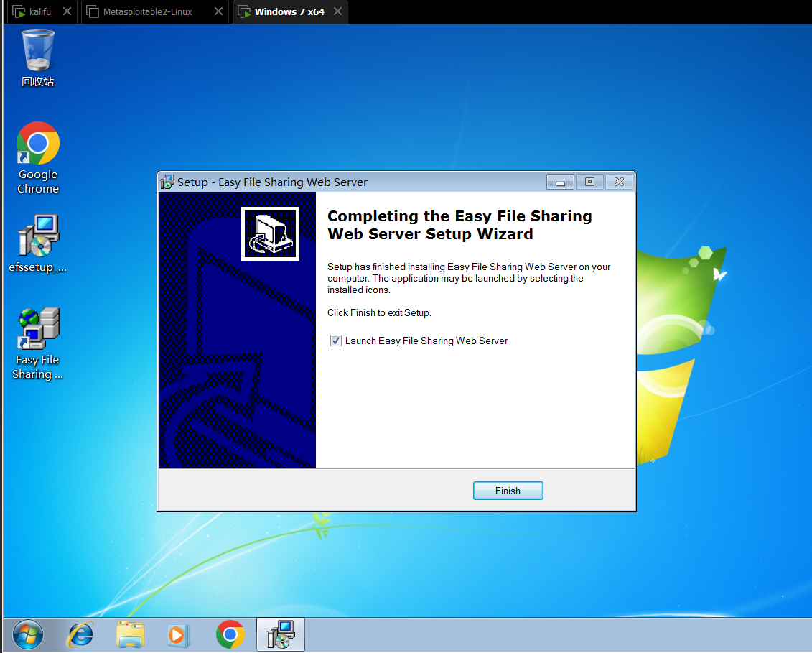
Task: Open the 回收站 (Recycle Bin) desktop icon
Action: click(x=37, y=50)
